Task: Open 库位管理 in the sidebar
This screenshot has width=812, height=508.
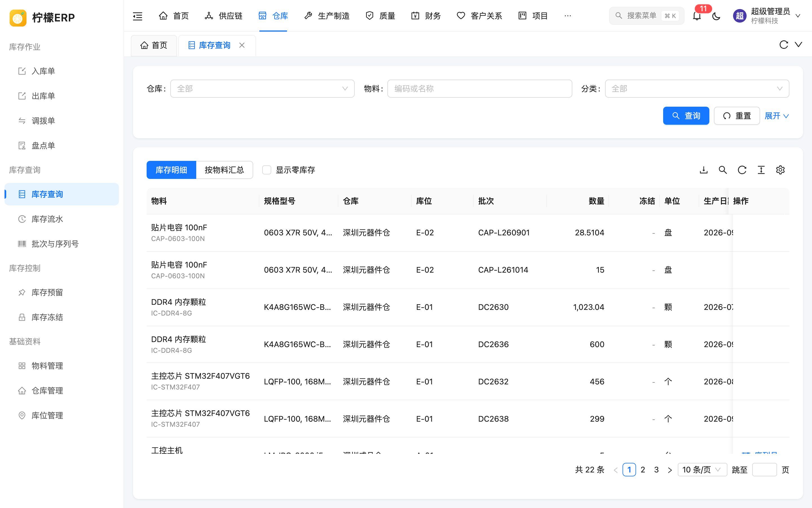Action: click(62, 415)
